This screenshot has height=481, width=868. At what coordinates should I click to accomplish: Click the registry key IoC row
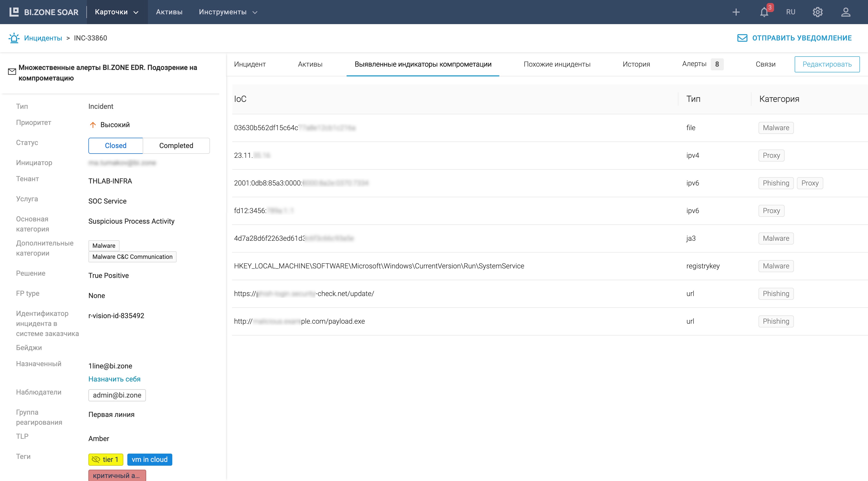pyautogui.click(x=379, y=266)
